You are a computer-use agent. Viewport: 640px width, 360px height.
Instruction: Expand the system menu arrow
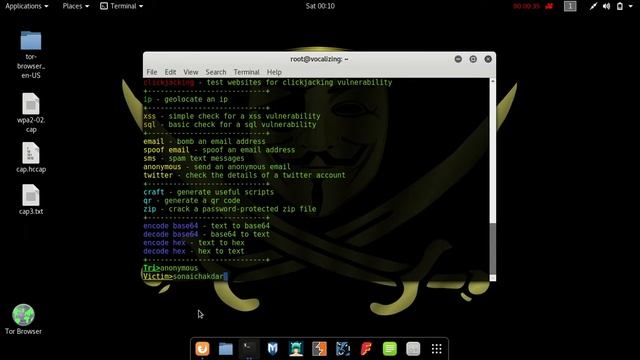(631, 6)
